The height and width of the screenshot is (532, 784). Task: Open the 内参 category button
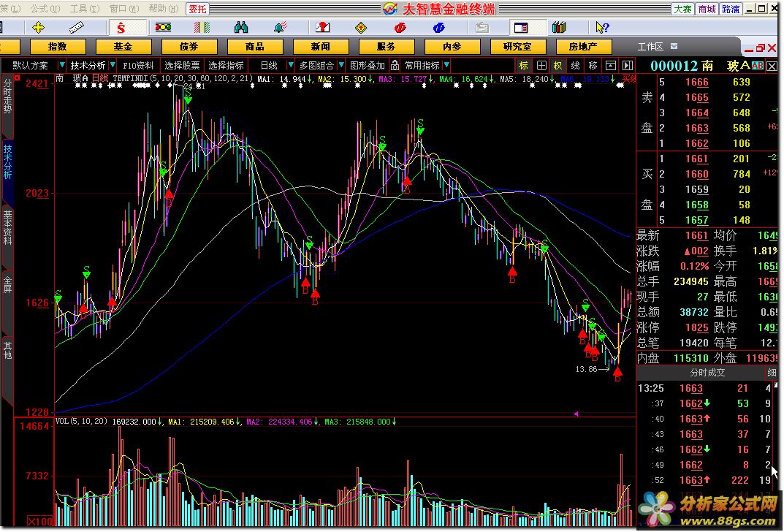452,47
